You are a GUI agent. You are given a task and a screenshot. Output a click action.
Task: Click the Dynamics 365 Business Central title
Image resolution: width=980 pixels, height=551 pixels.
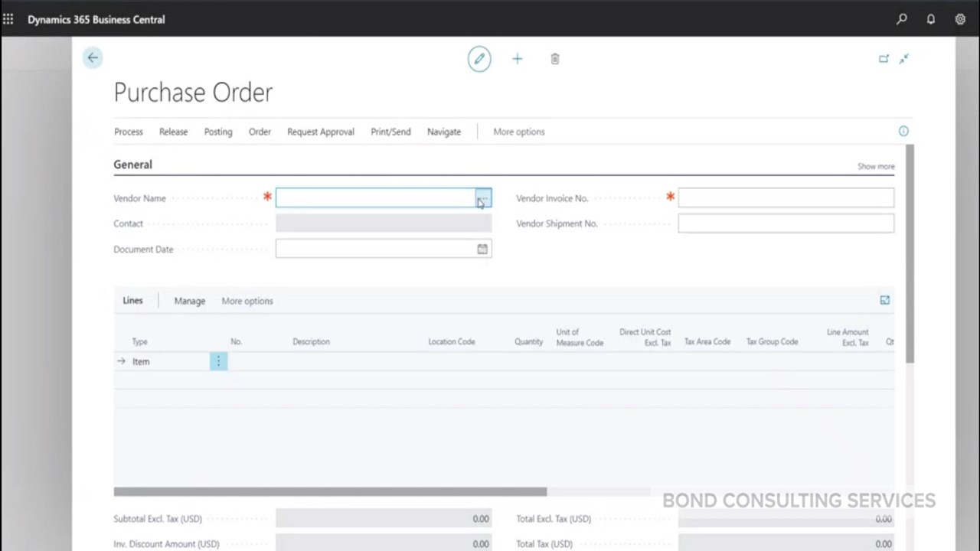click(96, 19)
